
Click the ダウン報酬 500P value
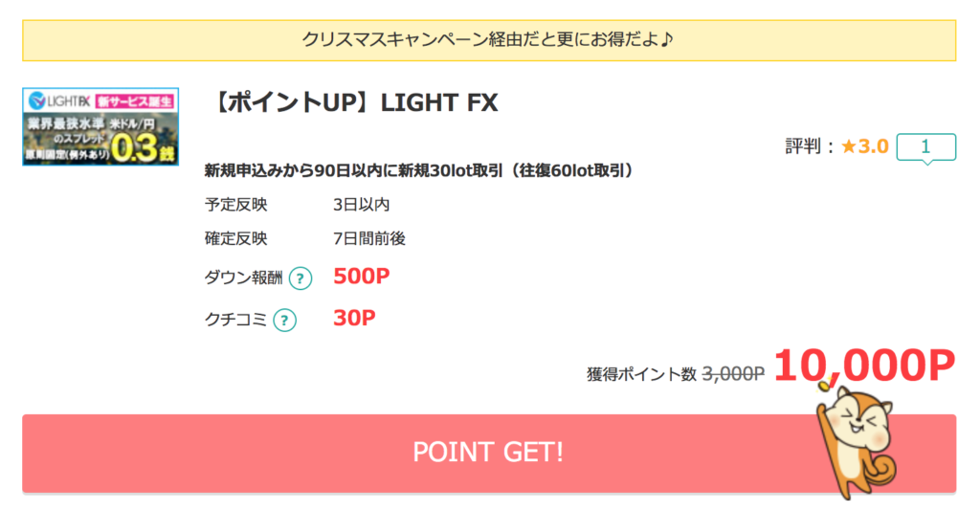361,277
